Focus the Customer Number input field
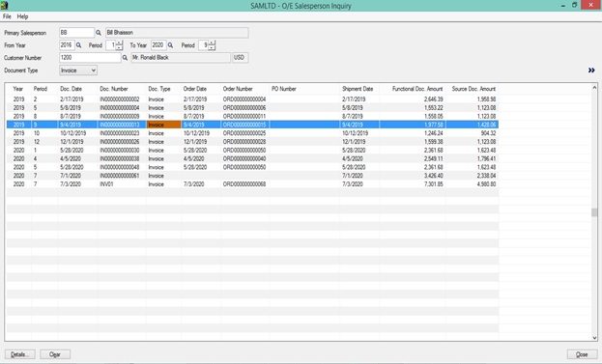Image resolution: width=602 pixels, height=364 pixels. (90, 58)
